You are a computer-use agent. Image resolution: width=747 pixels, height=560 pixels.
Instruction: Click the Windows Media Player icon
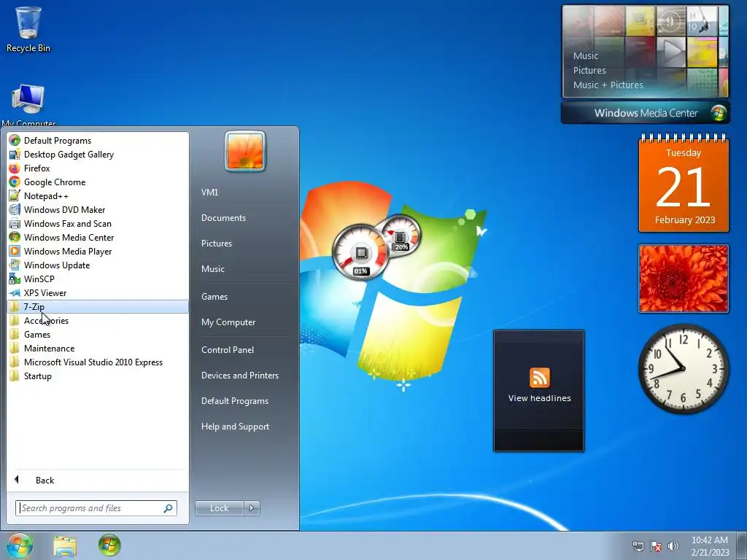[x=15, y=251]
